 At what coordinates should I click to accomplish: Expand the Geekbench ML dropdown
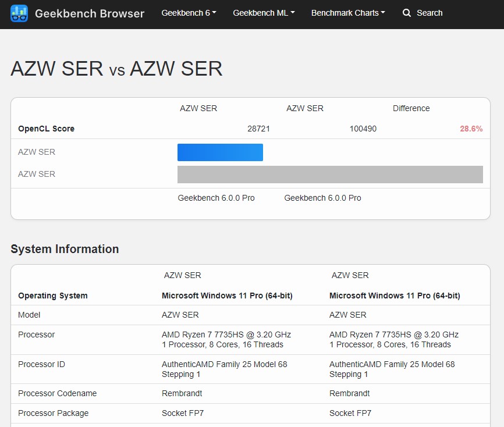(x=264, y=13)
